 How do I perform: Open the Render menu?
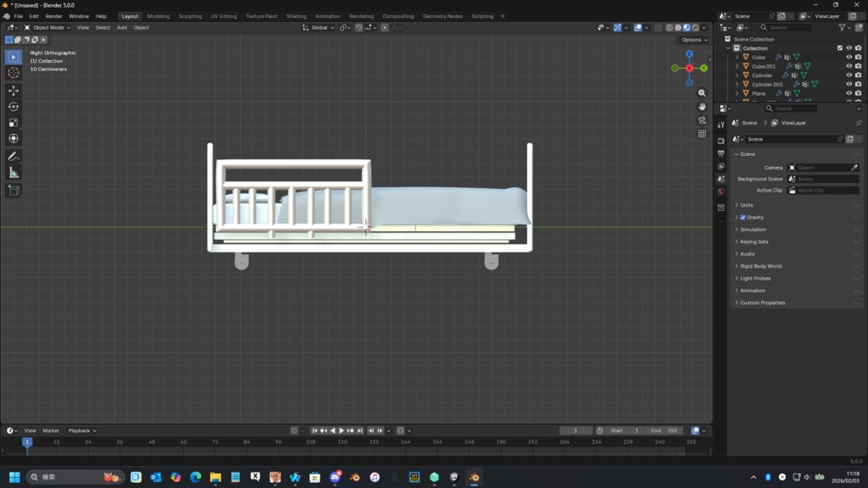tap(53, 16)
